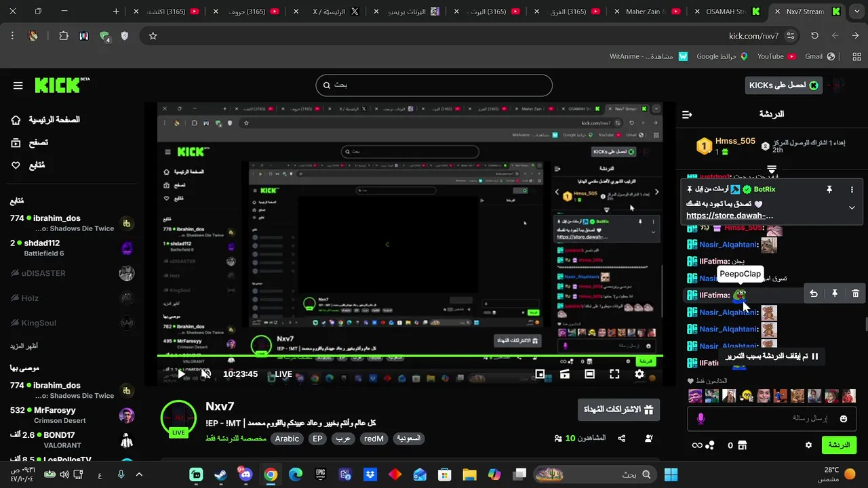The height and width of the screenshot is (488, 868).
Task: Click the purple microphone chat icon
Action: tap(701, 419)
